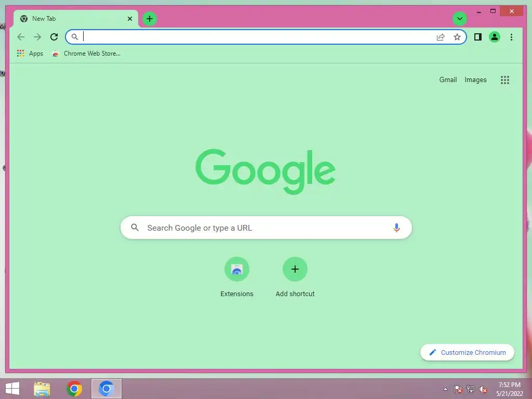Screen dimensions: 532x399
Task: Open a new tab with plus button
Action: (x=150, y=19)
